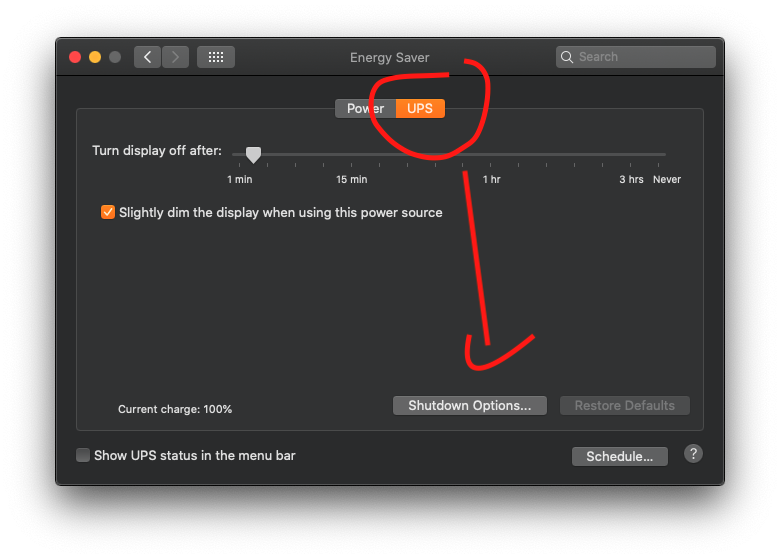Click the search magnifier icon

(x=567, y=57)
